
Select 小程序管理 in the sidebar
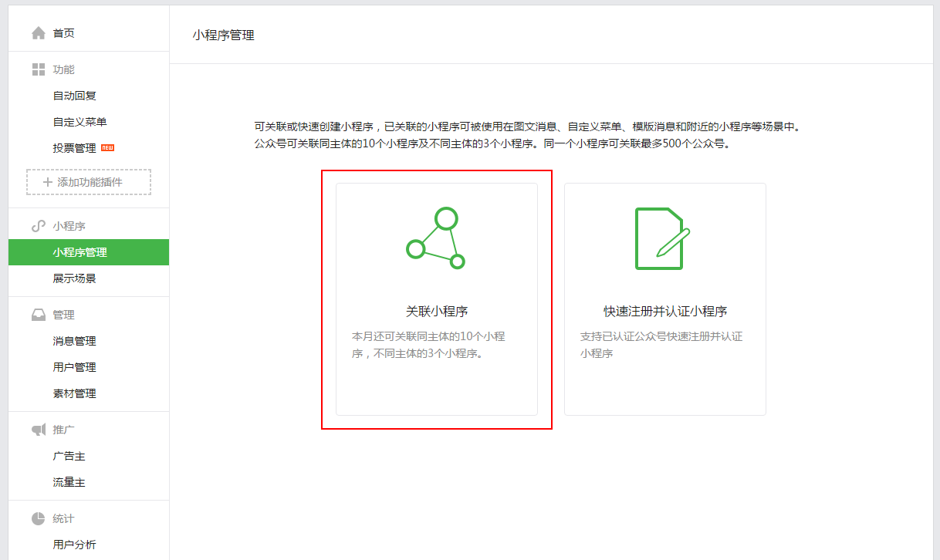pos(79,252)
